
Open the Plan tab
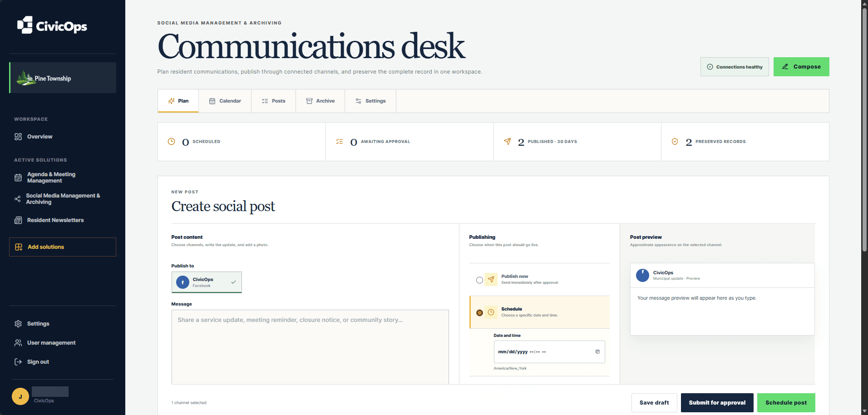click(178, 101)
